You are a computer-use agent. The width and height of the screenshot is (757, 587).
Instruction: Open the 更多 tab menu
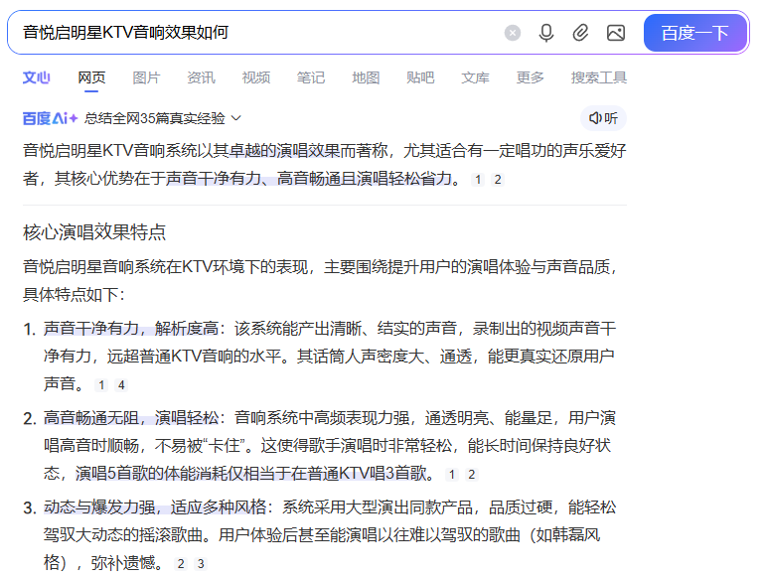click(530, 77)
